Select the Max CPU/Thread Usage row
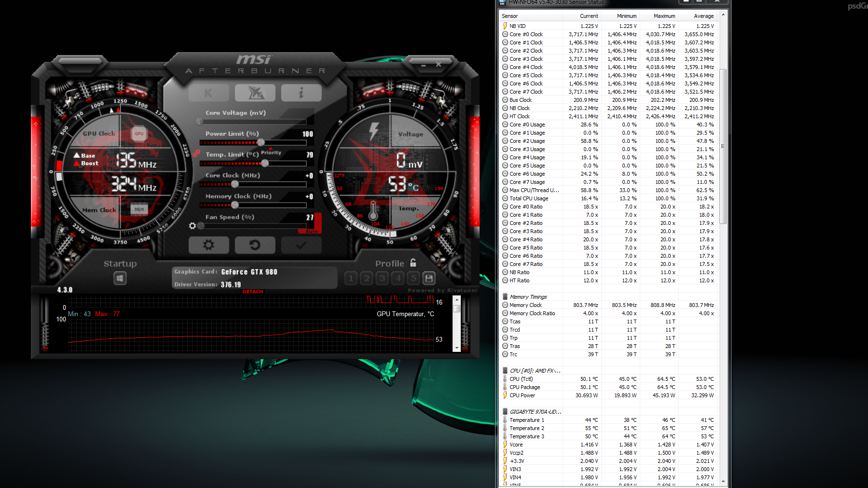This screenshot has width=868, height=488. point(608,190)
